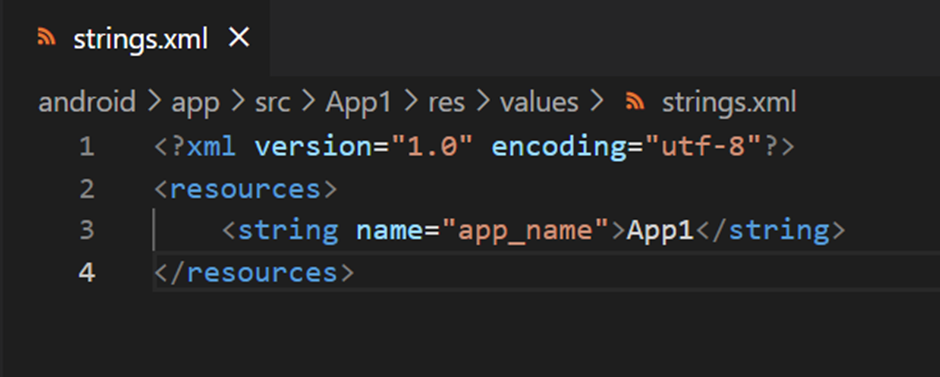Click the opening resources tag
This screenshot has width=940, height=377.
246,189
